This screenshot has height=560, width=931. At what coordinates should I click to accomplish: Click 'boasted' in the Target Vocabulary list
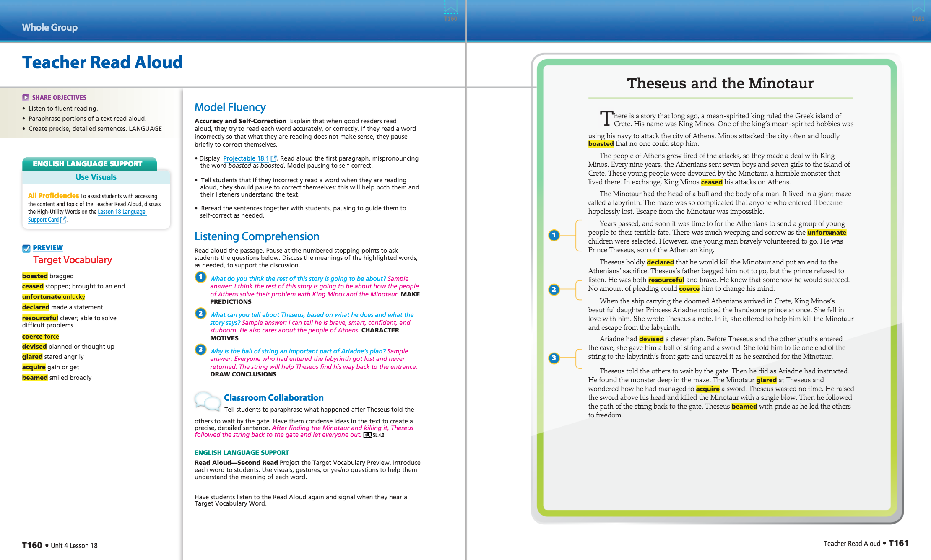35,276
